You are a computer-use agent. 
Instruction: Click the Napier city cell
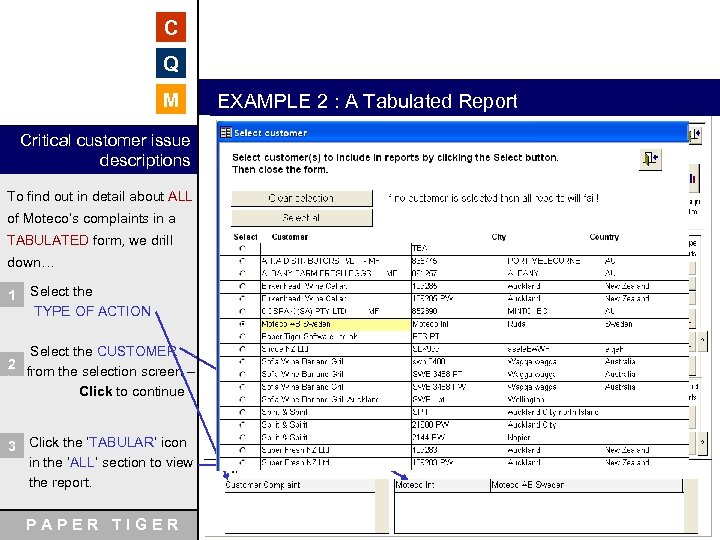coord(519,437)
